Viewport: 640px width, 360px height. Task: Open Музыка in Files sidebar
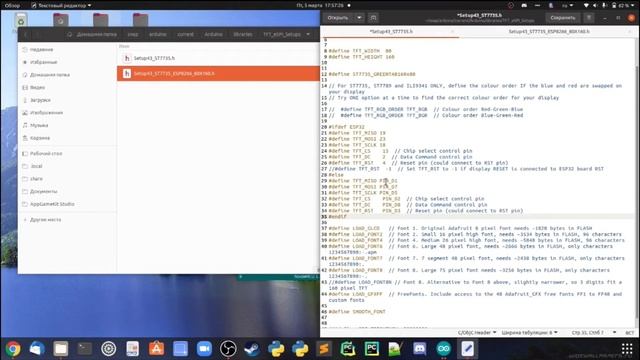tap(67, 125)
